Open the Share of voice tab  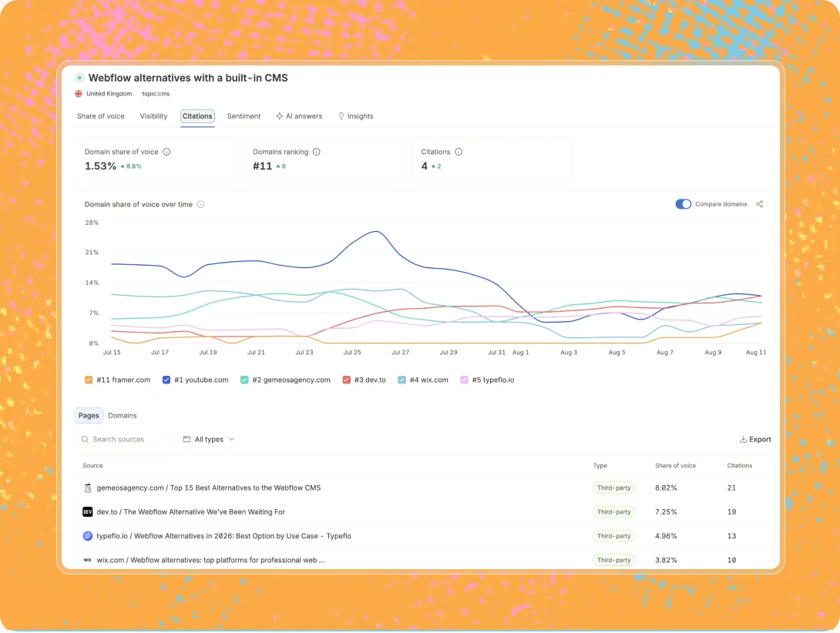pos(101,116)
